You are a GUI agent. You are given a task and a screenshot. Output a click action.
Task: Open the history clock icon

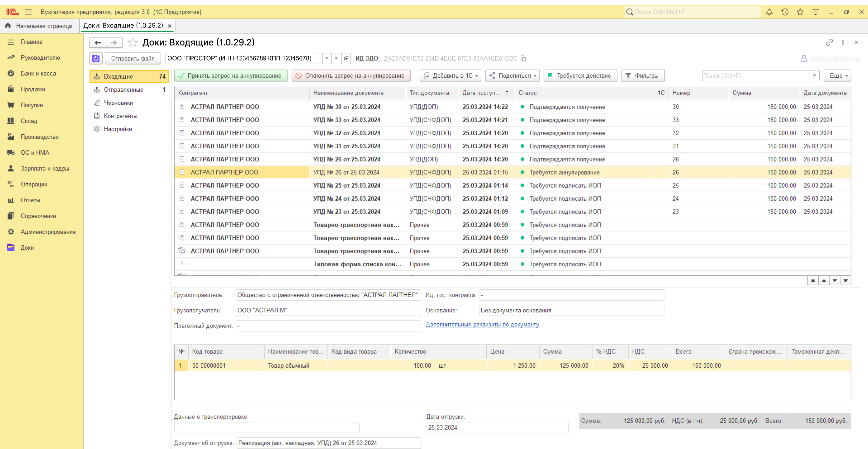pos(784,12)
